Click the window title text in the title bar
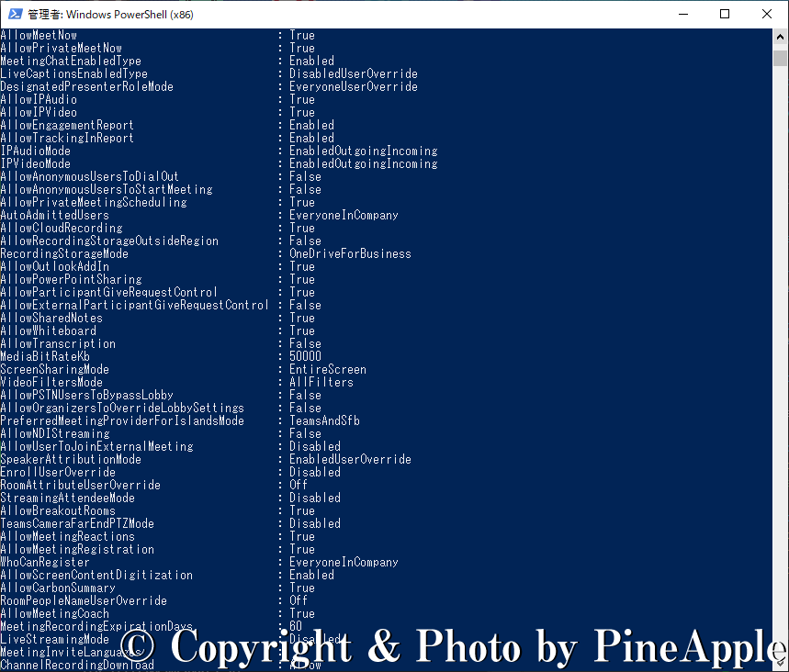The width and height of the screenshot is (789, 672). click(110, 15)
